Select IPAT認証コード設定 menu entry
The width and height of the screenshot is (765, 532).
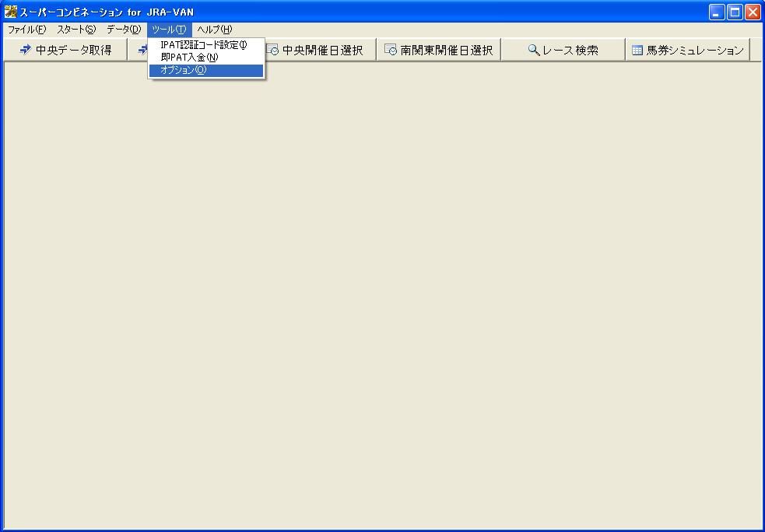(x=206, y=45)
